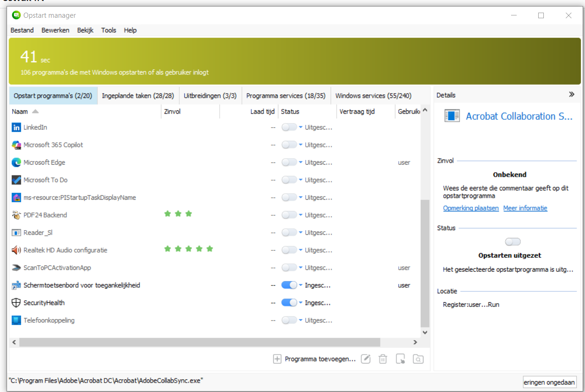Toggle the Microsoft Edge startup switch

click(289, 162)
